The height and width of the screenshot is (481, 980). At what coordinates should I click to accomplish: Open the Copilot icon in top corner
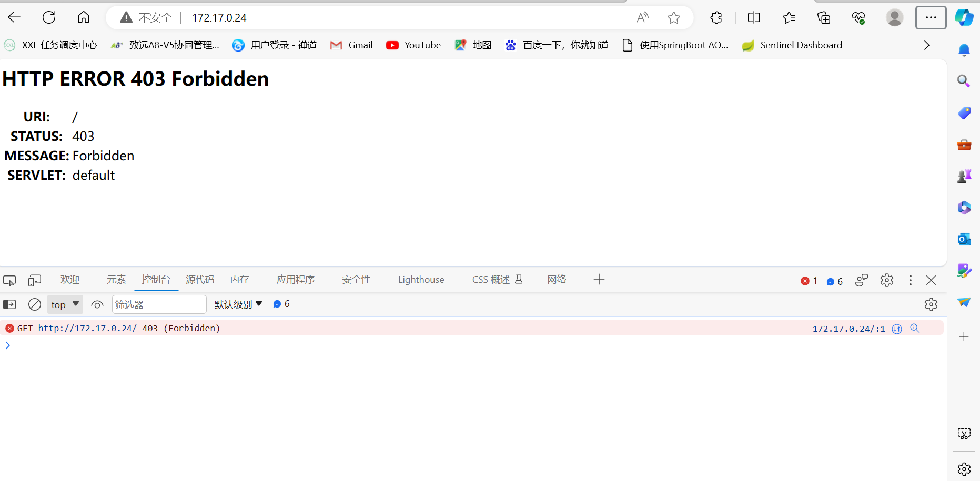coord(964,17)
